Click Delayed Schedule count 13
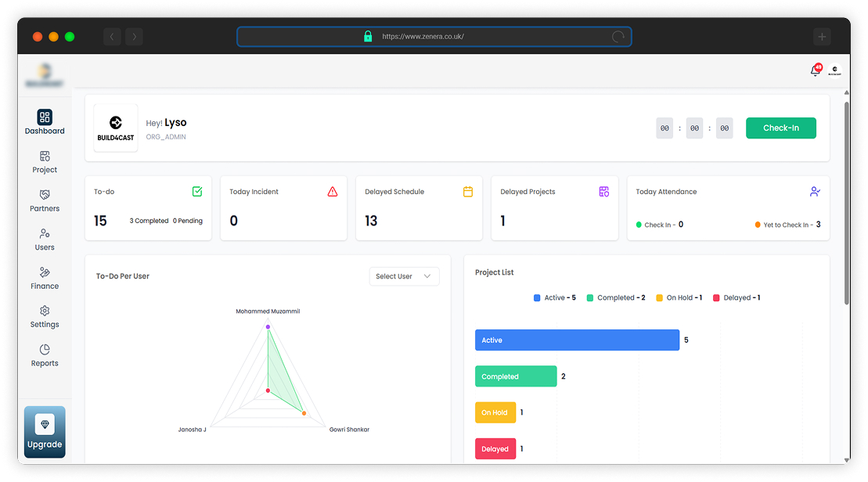This screenshot has width=868, height=482. point(371,221)
